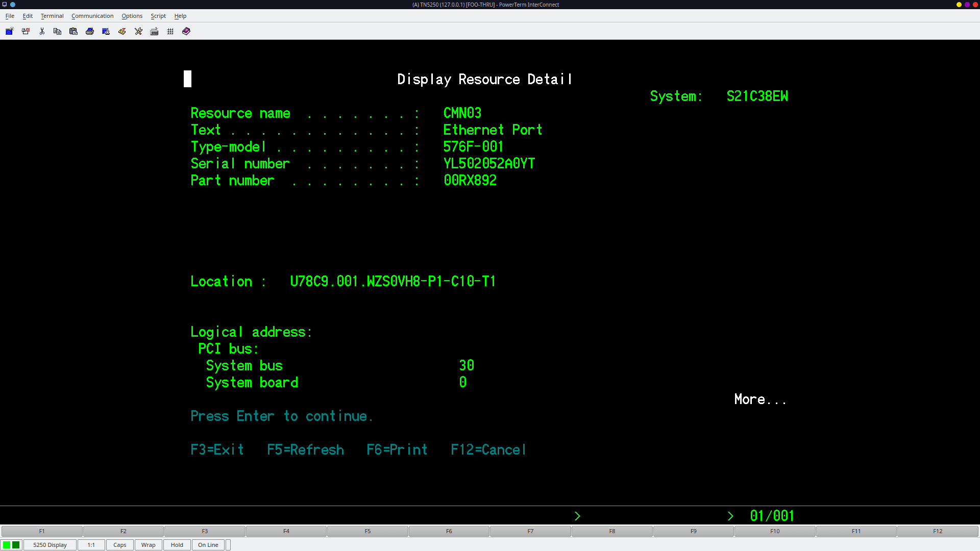Open the Communication menu
The image size is (980, 551).
coord(92,16)
